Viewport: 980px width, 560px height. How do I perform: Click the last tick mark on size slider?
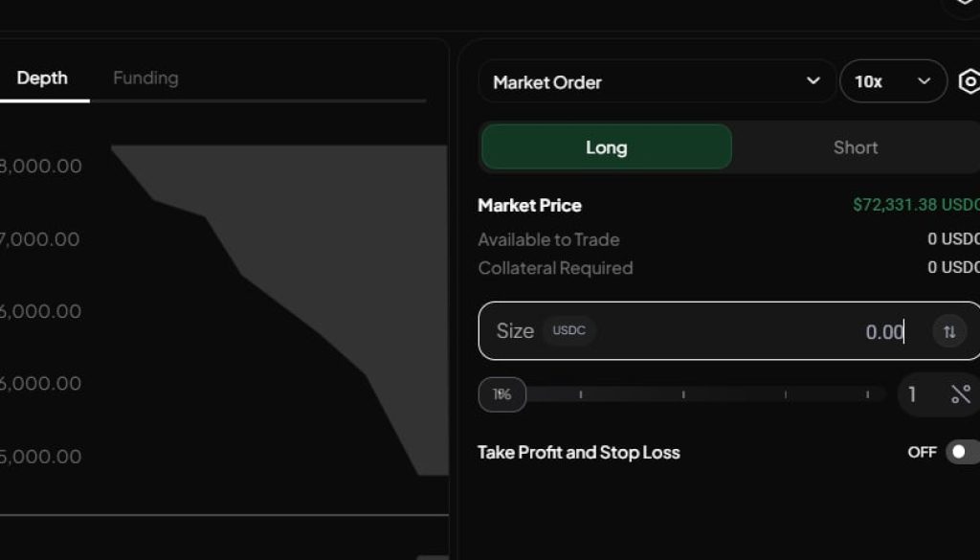click(x=868, y=394)
